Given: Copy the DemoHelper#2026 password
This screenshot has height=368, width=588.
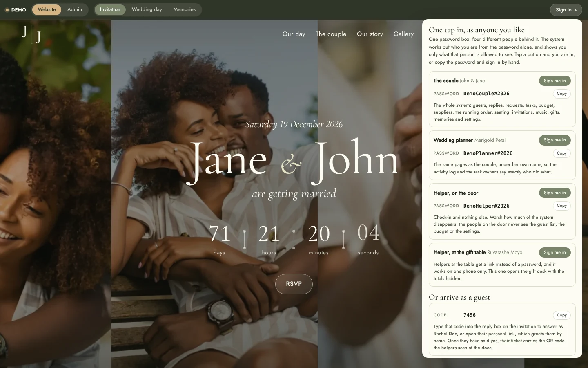Looking at the screenshot, I should tap(562, 206).
